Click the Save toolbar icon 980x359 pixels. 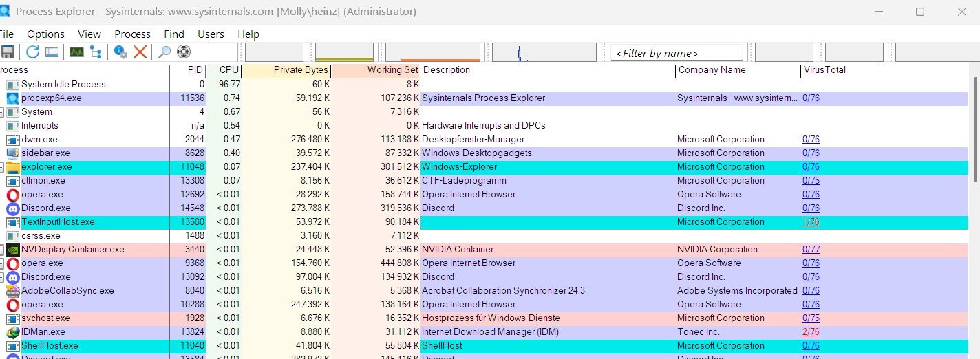click(x=8, y=52)
